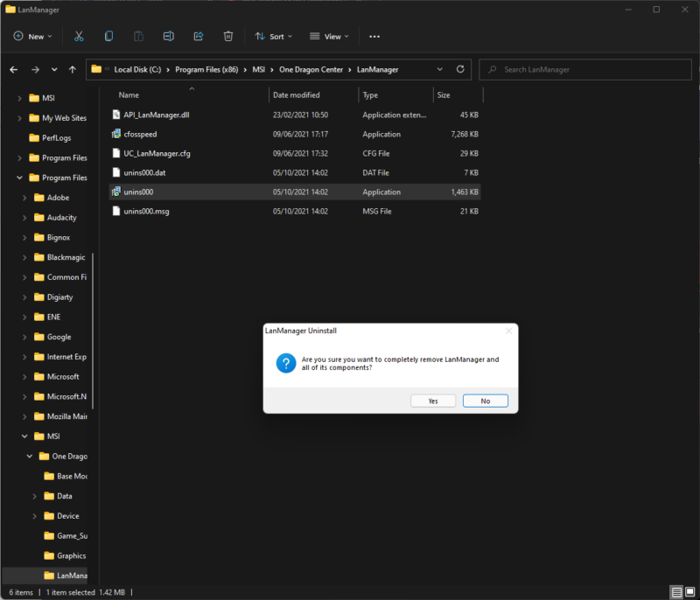Viewport: 700px width, 600px height.
Task: Sort by Date modified column header
Action: tap(296, 95)
